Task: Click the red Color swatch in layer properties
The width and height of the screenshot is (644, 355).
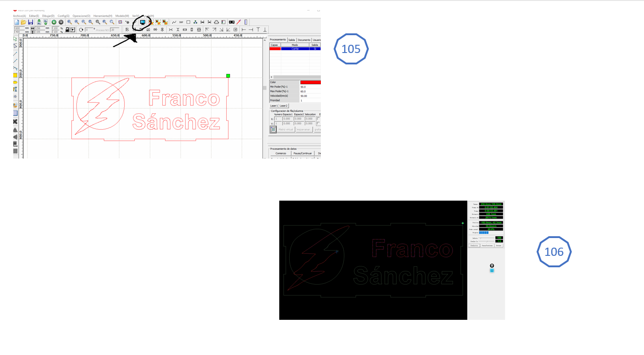Action: click(310, 82)
